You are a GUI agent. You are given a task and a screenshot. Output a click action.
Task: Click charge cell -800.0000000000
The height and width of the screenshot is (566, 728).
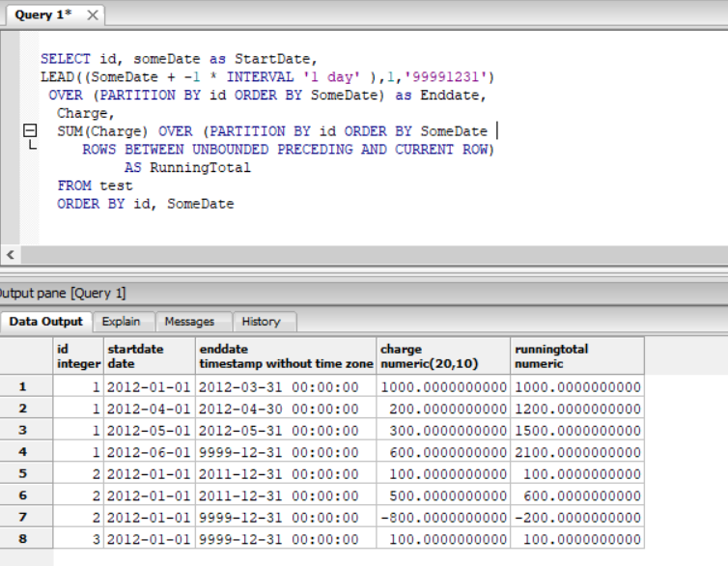443,518
